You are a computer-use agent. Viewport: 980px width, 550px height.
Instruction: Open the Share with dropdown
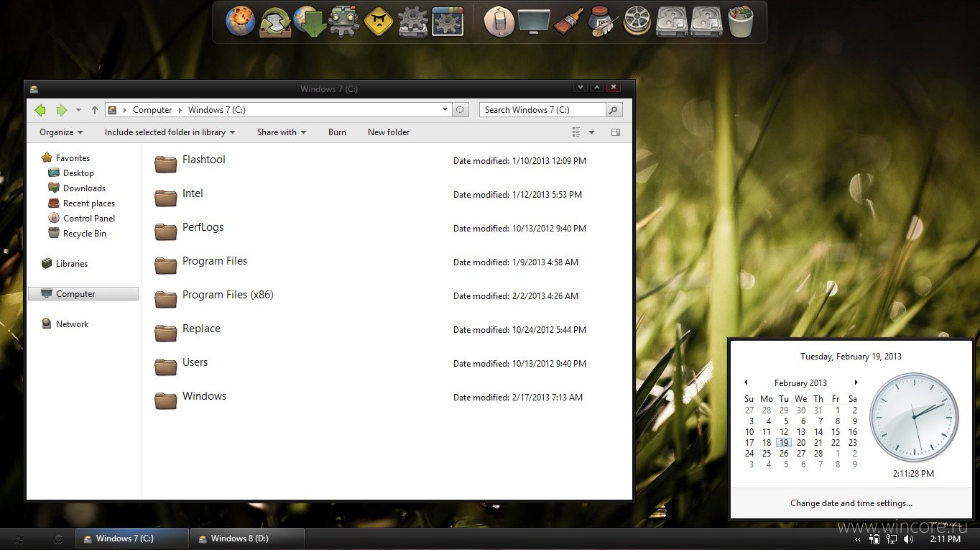pyautogui.click(x=282, y=132)
